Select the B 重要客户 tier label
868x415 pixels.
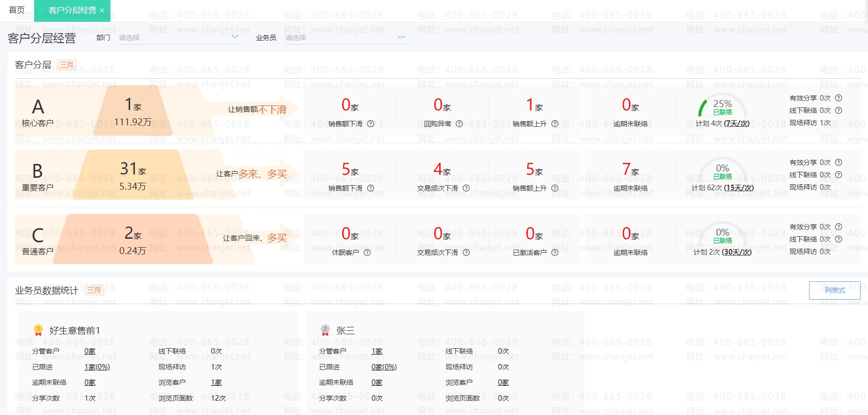point(38,177)
